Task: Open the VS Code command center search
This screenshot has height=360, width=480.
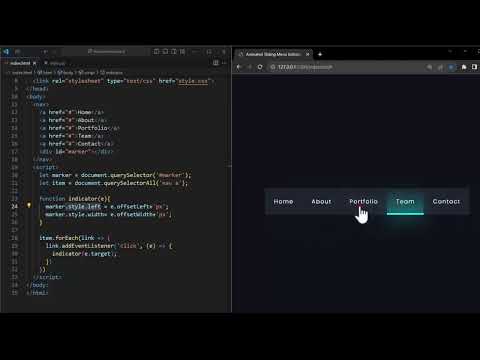Action: point(106,52)
